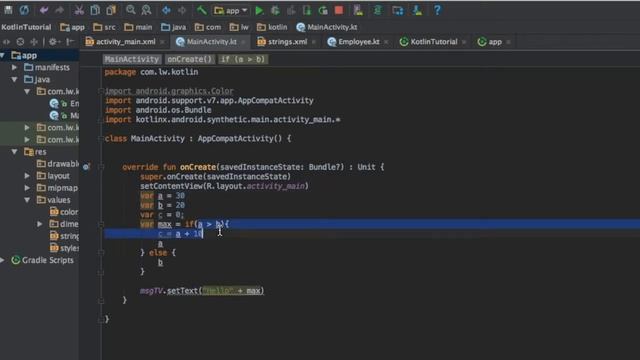Close the Employee.kt tab
Screen dimensions: 640x360
point(386,42)
